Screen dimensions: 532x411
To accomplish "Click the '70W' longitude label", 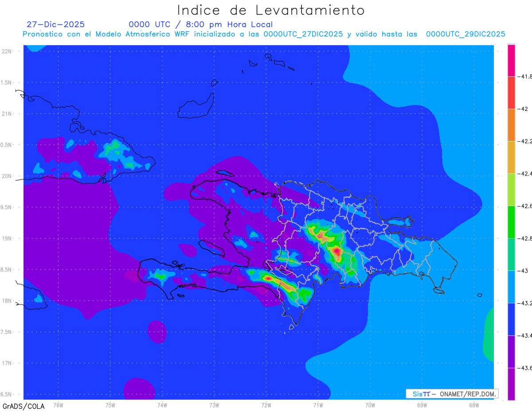I will click(x=370, y=405).
